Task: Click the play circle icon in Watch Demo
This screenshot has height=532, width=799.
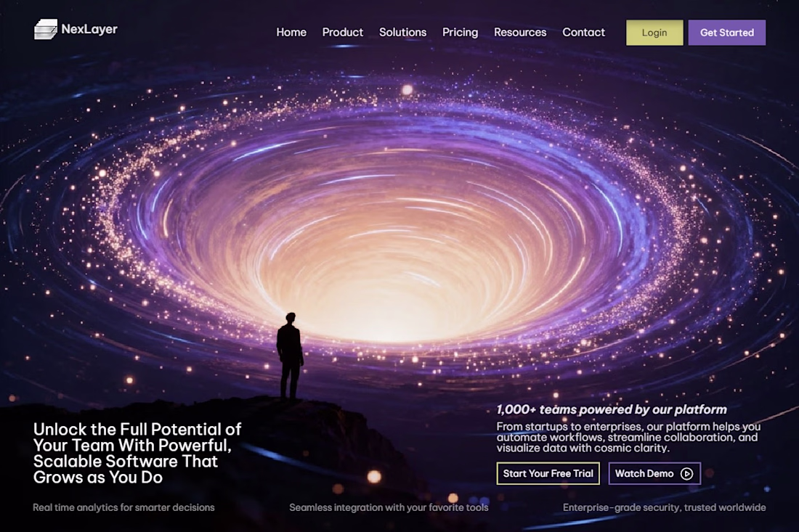Action: [x=686, y=473]
